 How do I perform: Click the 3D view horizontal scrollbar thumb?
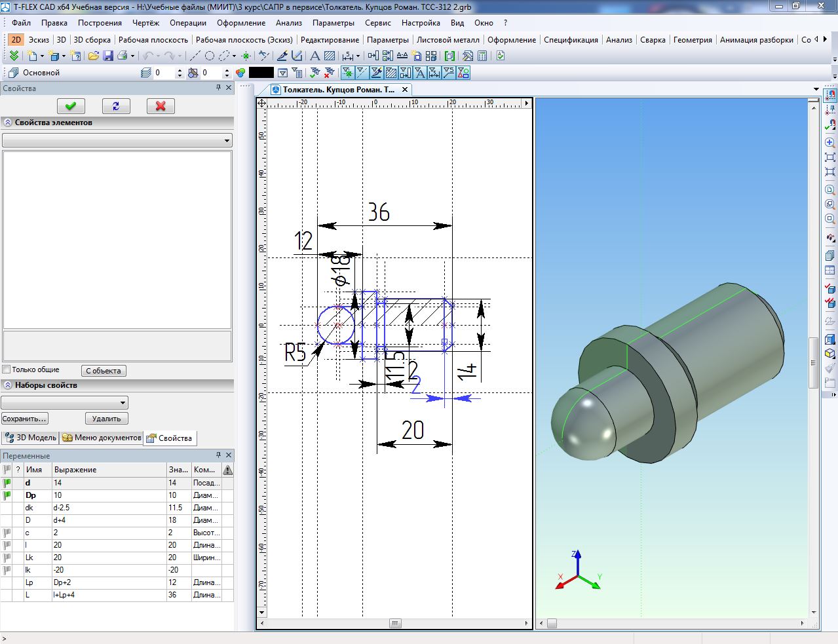click(552, 624)
